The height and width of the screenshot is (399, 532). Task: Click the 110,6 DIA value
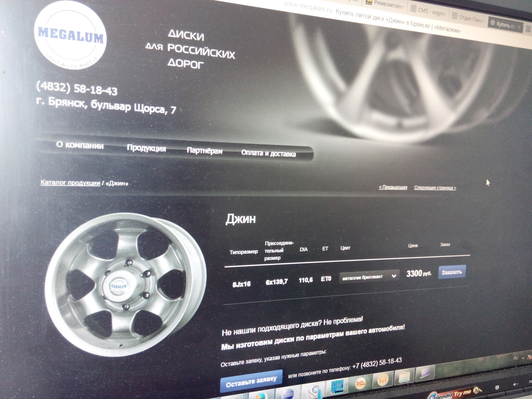[306, 280]
